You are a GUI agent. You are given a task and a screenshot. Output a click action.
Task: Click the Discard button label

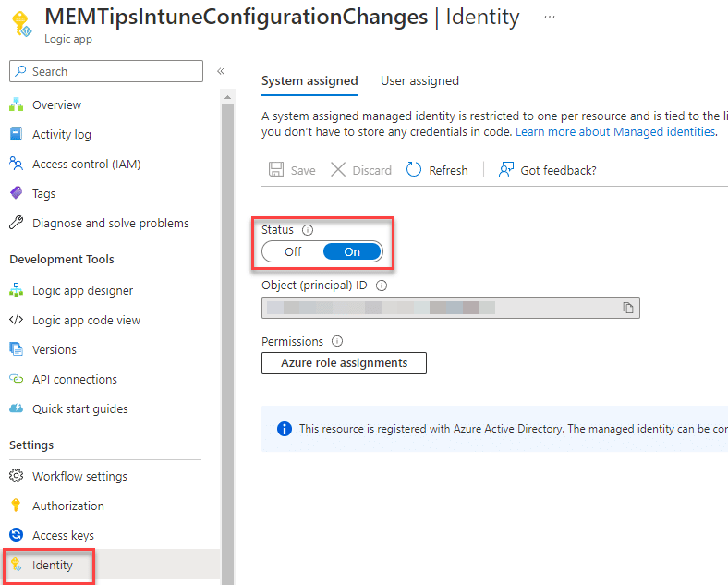tap(372, 170)
